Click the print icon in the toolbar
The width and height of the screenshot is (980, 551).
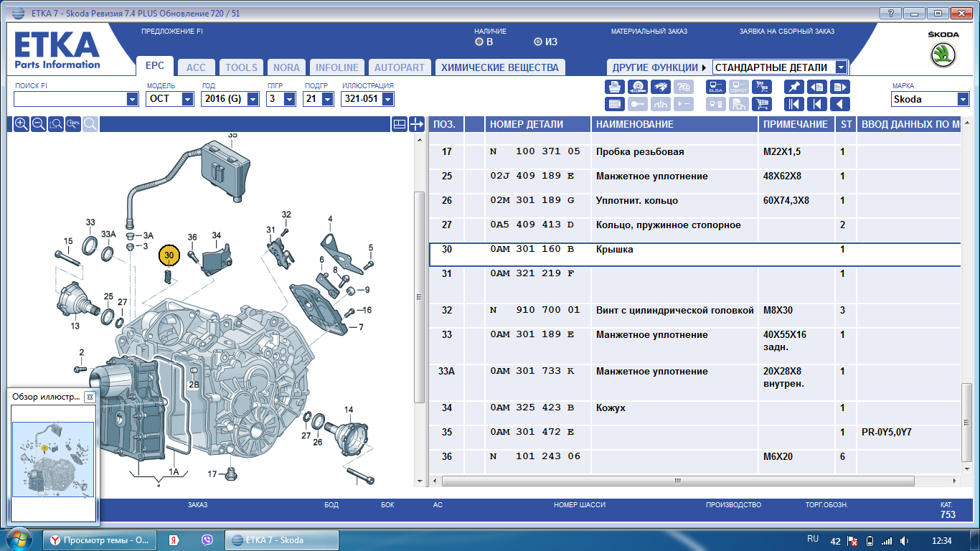615,87
